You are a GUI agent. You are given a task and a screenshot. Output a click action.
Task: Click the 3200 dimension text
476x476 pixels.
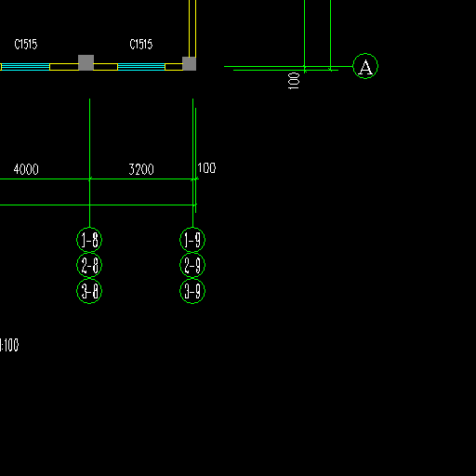(x=141, y=169)
